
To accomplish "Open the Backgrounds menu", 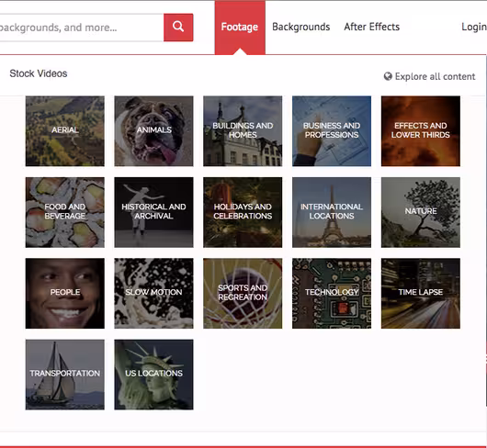I will coord(301,27).
